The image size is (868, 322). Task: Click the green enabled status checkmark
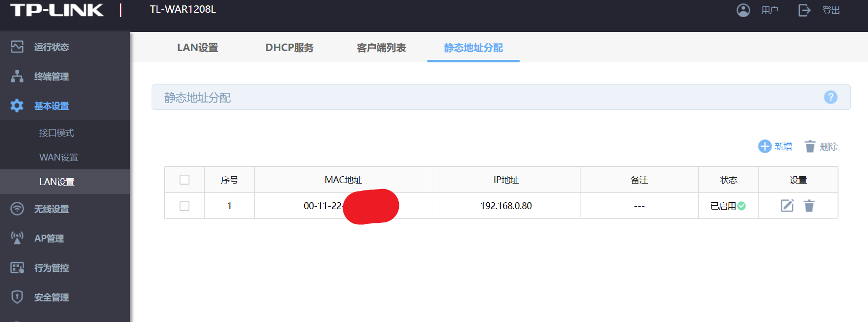point(741,206)
